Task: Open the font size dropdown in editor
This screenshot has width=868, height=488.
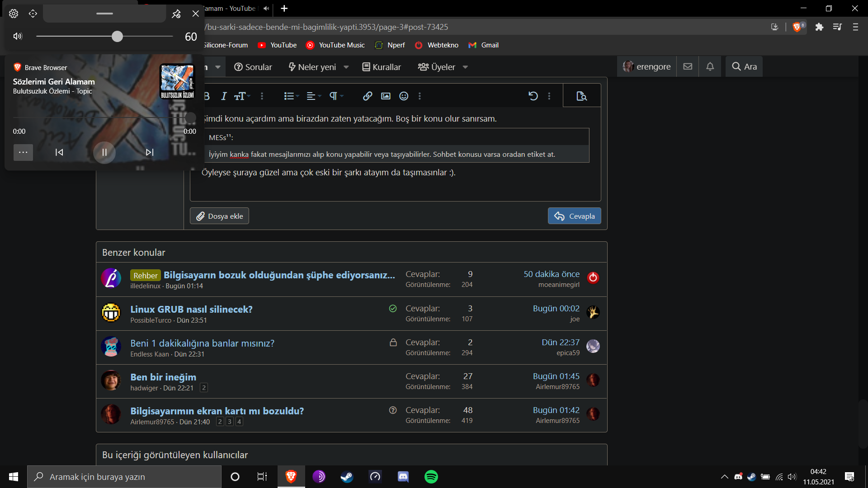Action: (x=242, y=96)
